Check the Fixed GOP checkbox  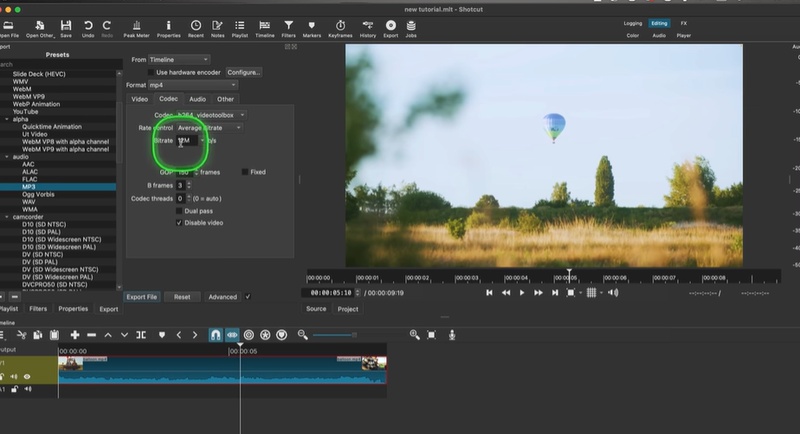tap(244, 172)
